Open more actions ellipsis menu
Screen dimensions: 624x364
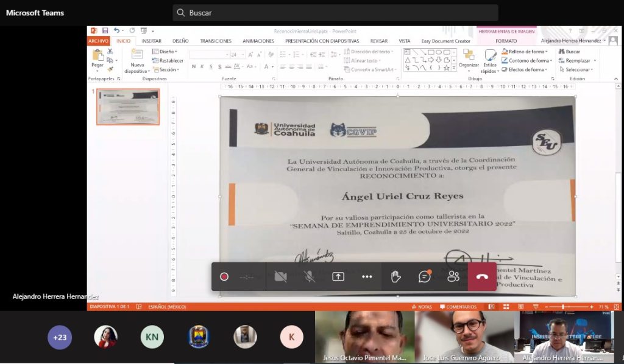click(367, 276)
